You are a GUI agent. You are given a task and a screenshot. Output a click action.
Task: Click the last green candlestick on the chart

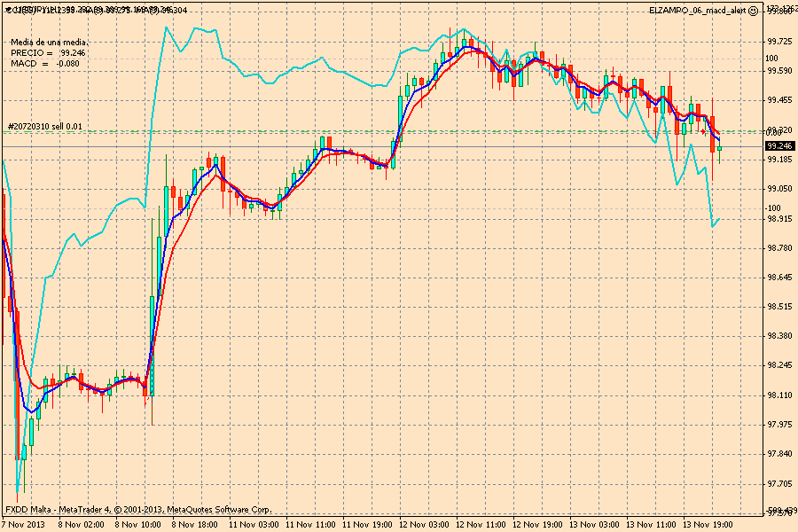tap(720, 148)
